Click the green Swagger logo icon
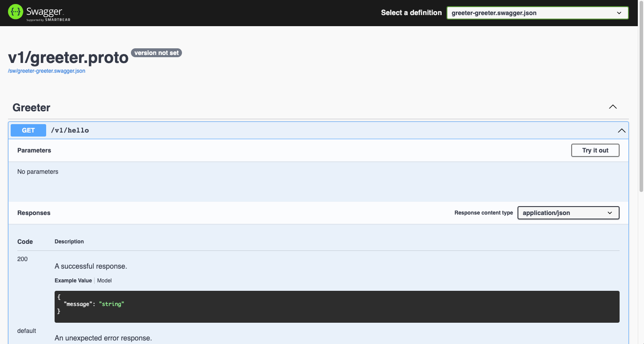 coord(16,12)
